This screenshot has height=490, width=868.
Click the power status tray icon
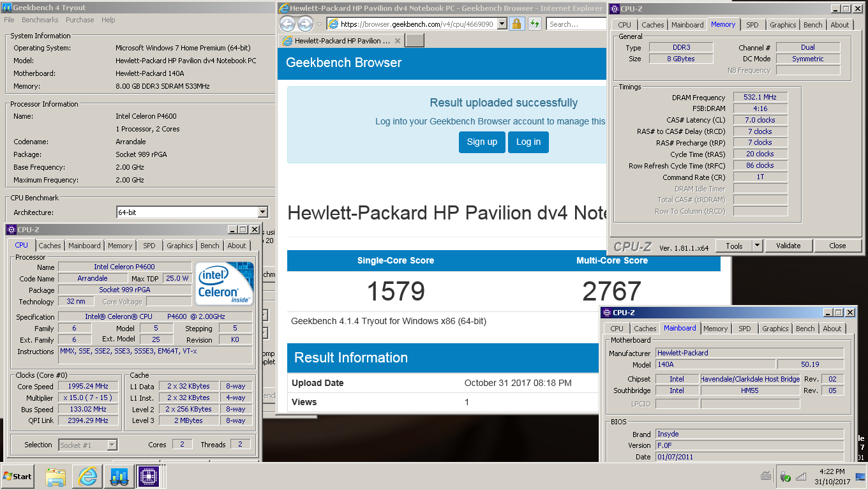(786, 477)
